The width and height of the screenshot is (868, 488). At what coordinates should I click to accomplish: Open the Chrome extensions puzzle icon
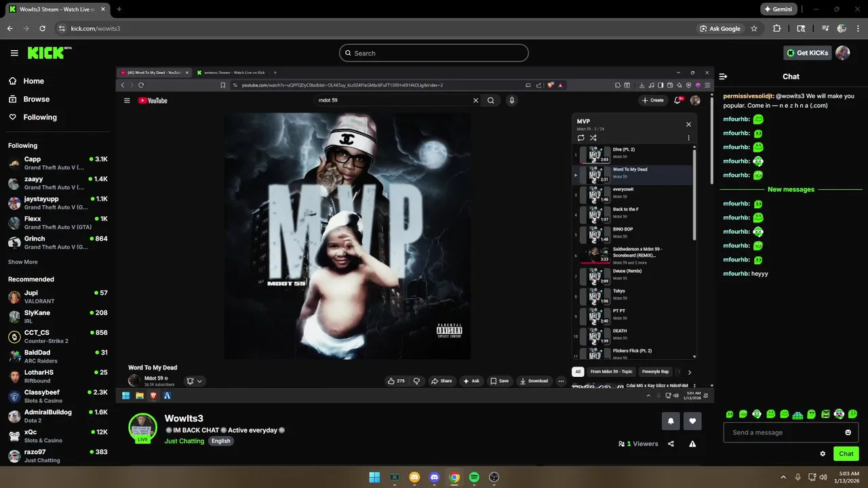(x=777, y=28)
